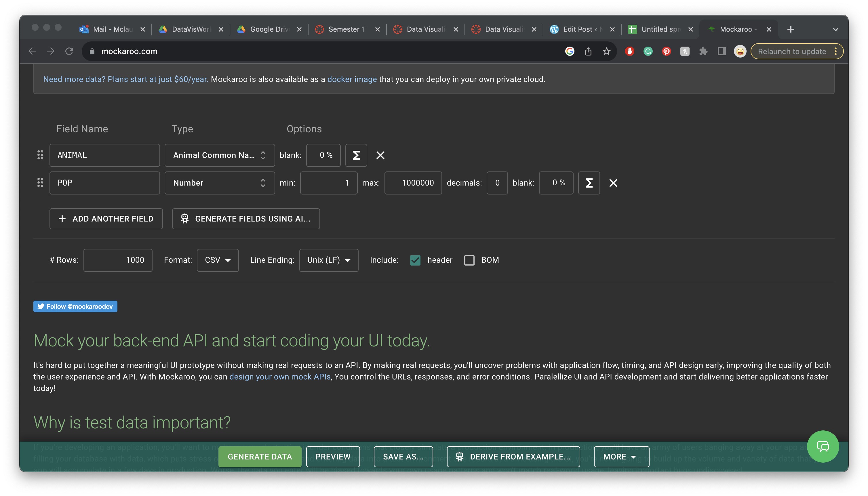The image size is (868, 496).
Task: Click the sigma formula icon for POP field
Action: pos(589,183)
